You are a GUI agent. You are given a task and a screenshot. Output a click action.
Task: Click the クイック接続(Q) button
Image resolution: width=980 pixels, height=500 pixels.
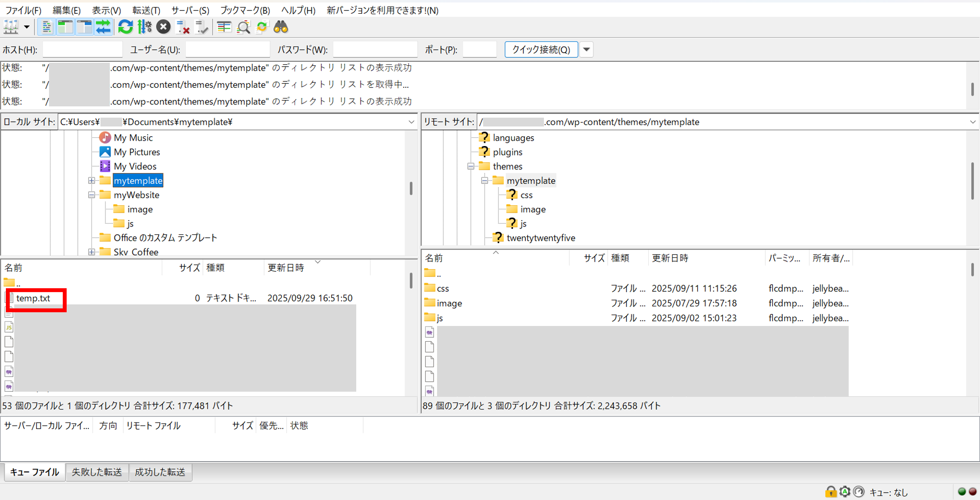(541, 50)
